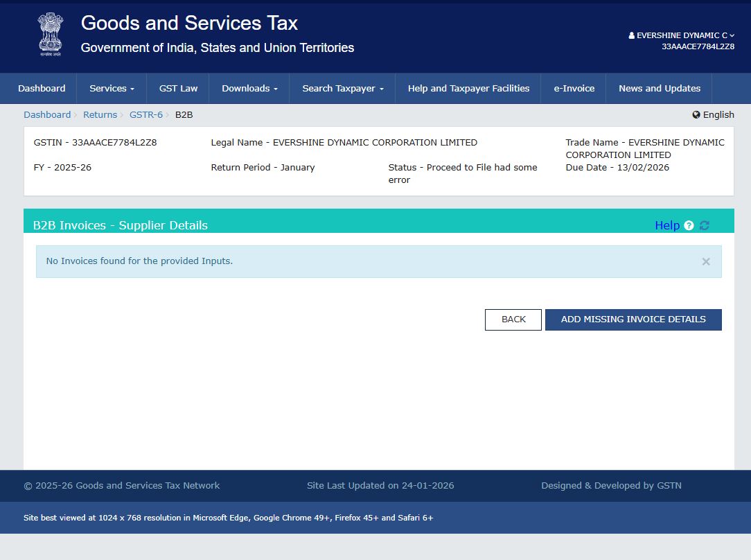Viewport: 751px width, 560px height.
Task: Click the copyright Goods and Services Tax Network text
Action: pyautogui.click(x=122, y=486)
